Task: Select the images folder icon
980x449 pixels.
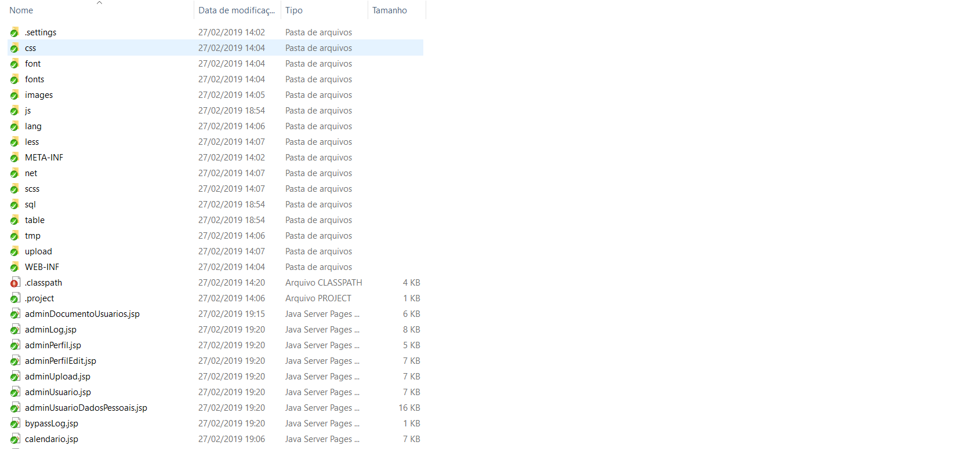Action: tap(14, 95)
